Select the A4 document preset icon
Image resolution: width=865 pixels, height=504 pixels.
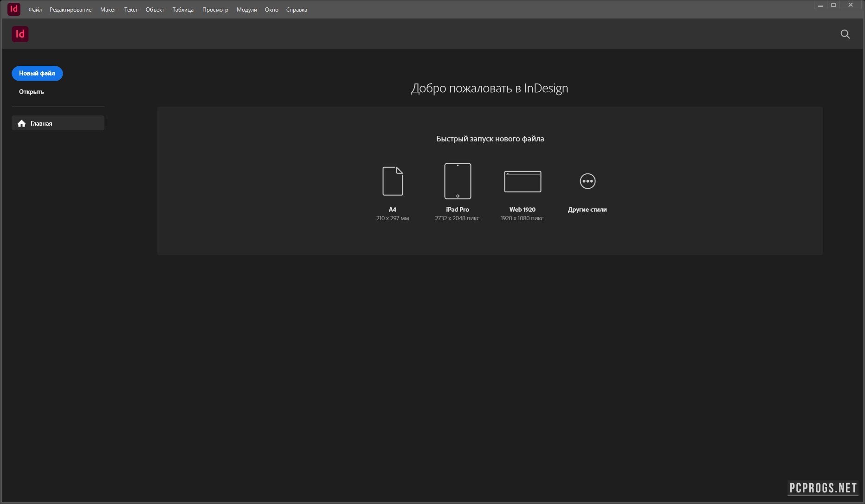[x=393, y=181]
